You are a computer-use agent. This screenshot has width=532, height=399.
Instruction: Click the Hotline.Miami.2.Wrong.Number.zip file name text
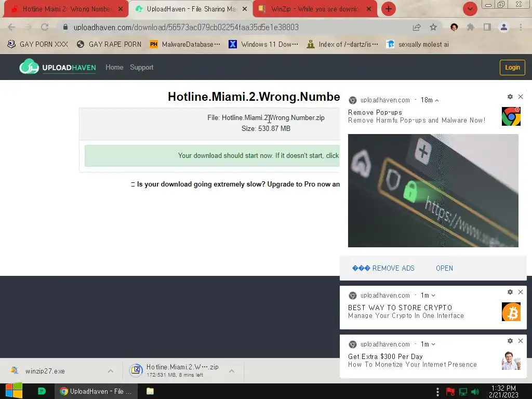click(x=273, y=118)
